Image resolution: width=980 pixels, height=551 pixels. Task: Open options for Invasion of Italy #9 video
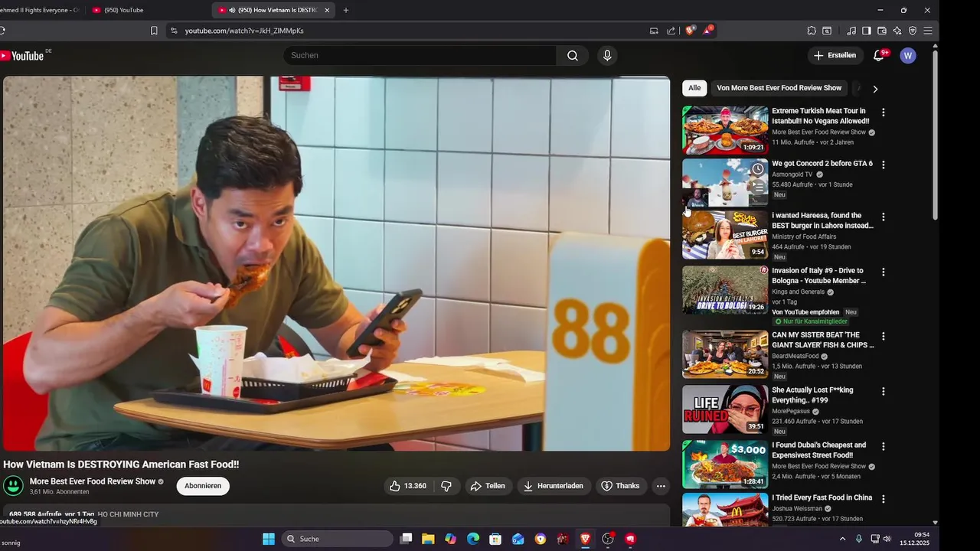pyautogui.click(x=883, y=272)
